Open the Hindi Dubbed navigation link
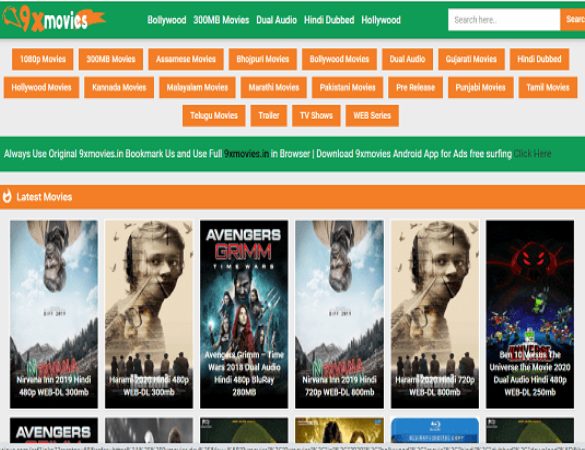The image size is (585, 450). (329, 20)
